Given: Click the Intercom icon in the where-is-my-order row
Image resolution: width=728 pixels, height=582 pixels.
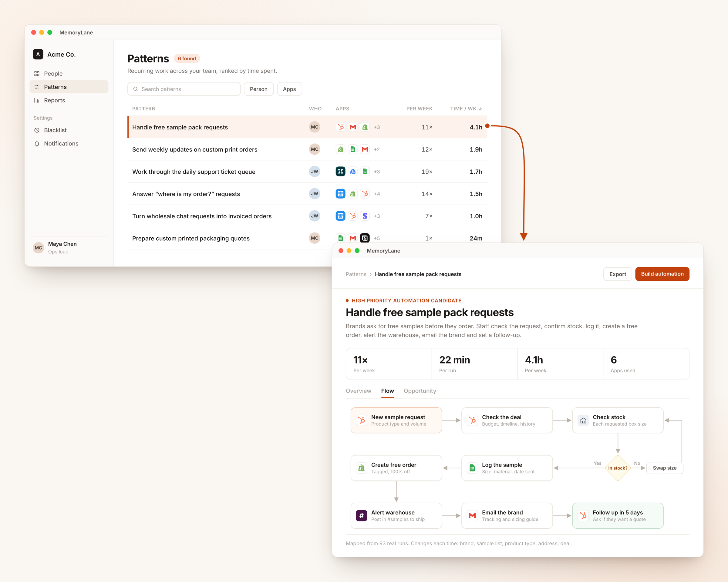Looking at the screenshot, I should [341, 194].
